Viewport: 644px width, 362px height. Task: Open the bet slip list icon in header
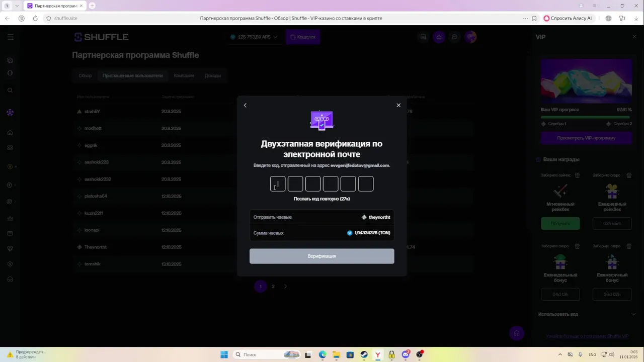(423, 37)
